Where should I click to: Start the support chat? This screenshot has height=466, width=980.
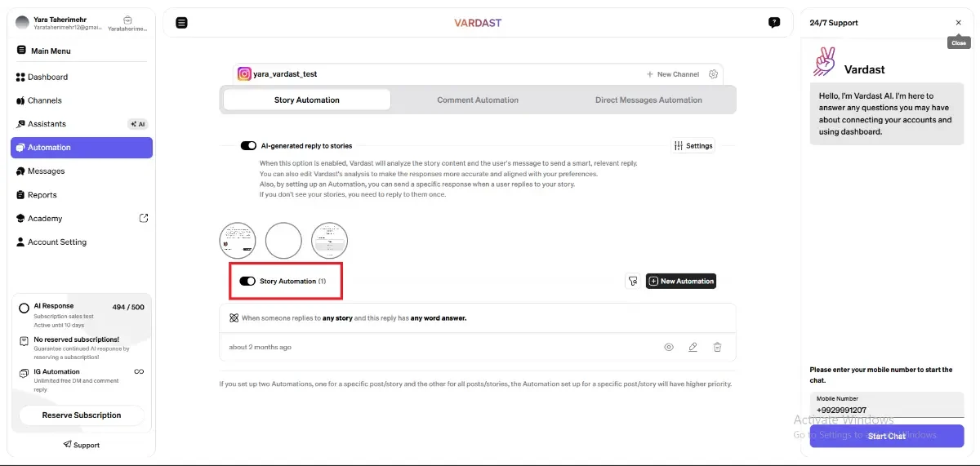coord(887,436)
